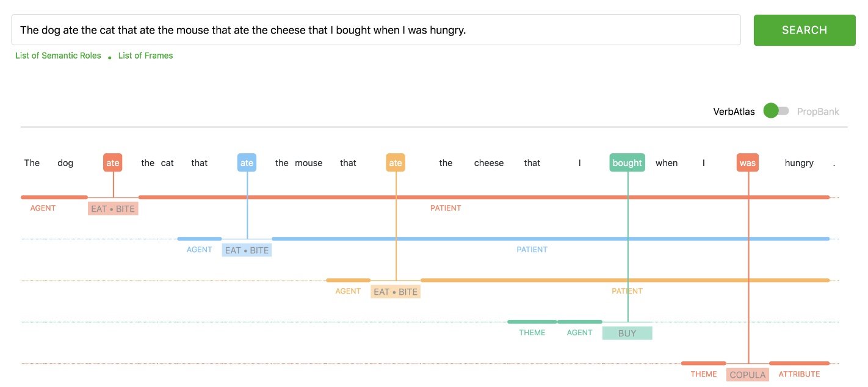This screenshot has width=868, height=387.
Task: Click the orange EAT • BITE frame label
Action: point(396,292)
